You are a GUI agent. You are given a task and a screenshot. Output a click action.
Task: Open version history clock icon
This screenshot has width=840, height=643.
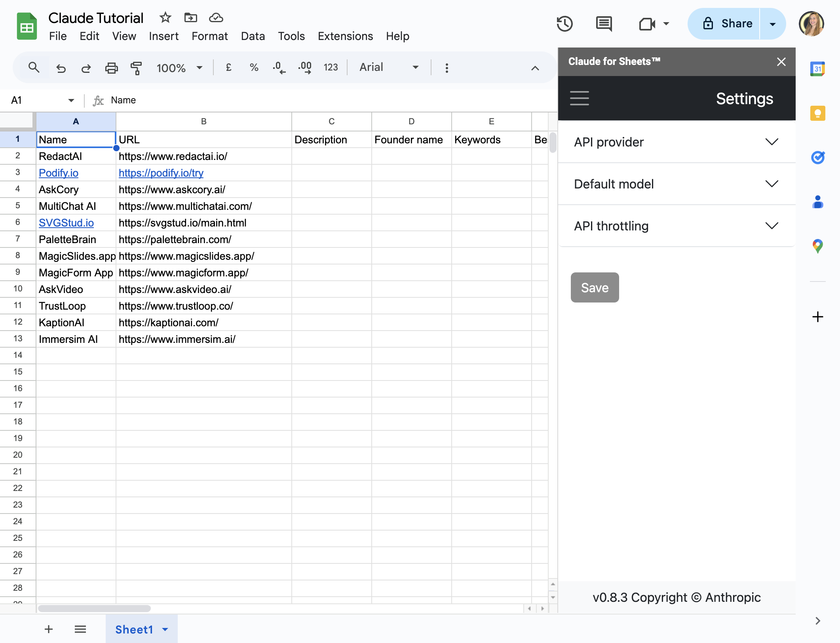(x=564, y=24)
